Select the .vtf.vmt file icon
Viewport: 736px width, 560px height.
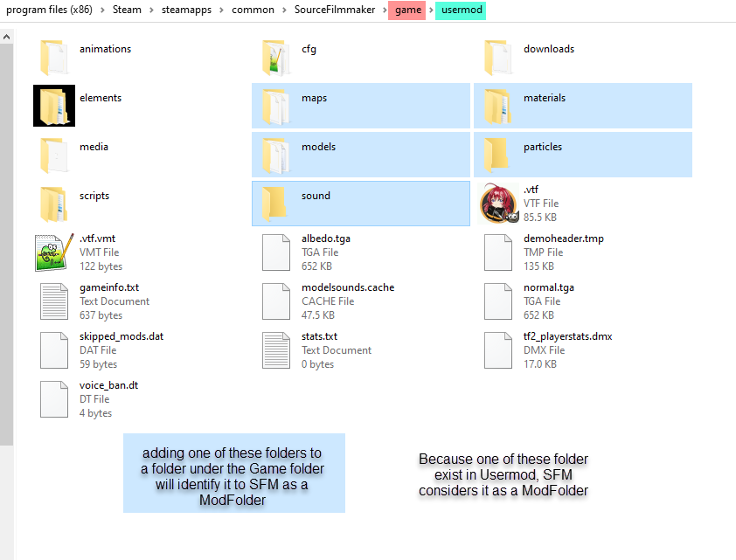coord(54,252)
